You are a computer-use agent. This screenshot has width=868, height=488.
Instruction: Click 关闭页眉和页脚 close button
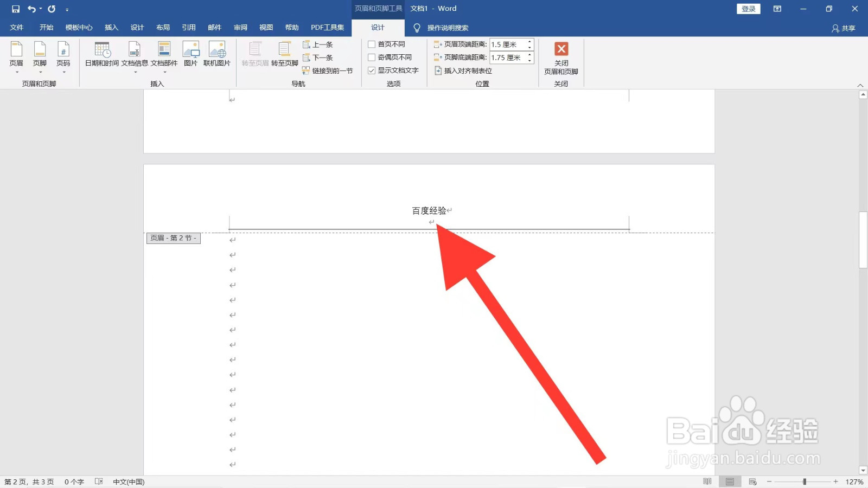click(561, 58)
